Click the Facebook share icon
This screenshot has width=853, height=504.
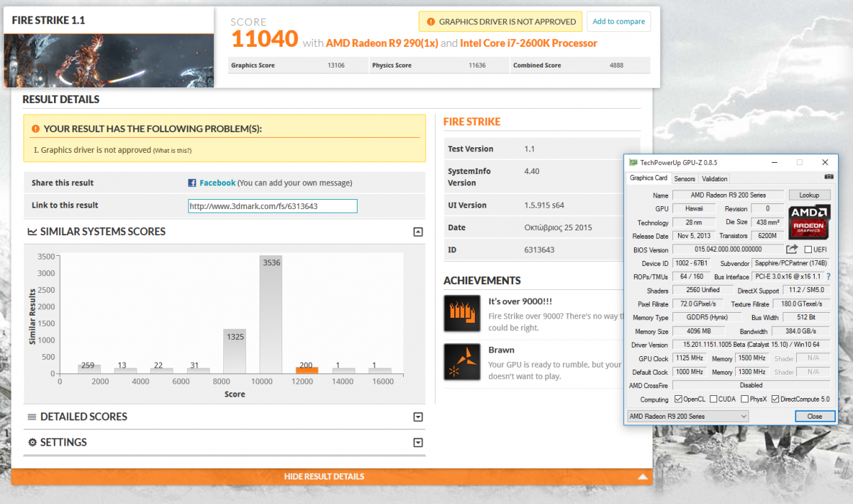192,183
